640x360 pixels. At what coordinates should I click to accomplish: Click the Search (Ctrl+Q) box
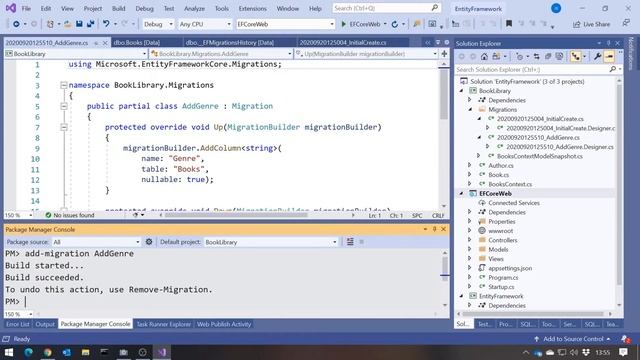point(386,8)
